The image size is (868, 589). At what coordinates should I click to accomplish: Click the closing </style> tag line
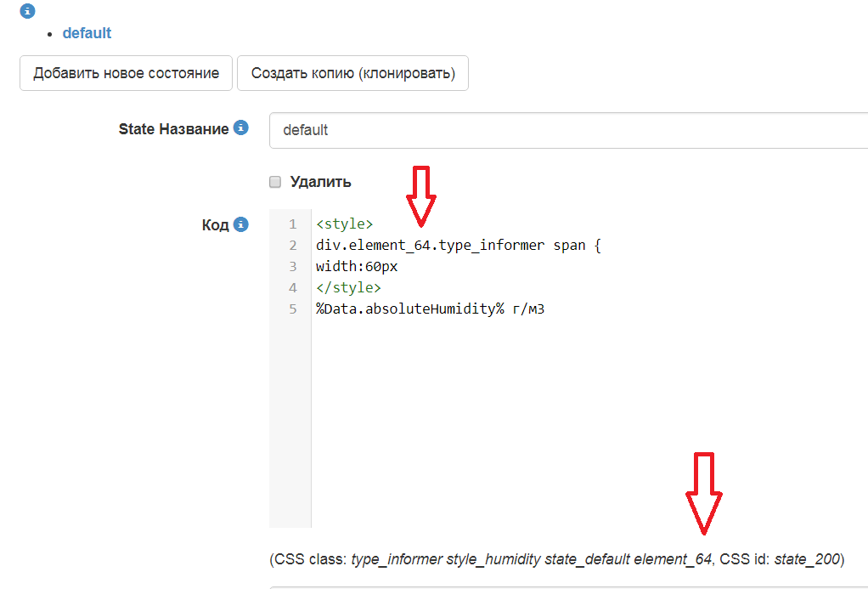pyautogui.click(x=348, y=288)
